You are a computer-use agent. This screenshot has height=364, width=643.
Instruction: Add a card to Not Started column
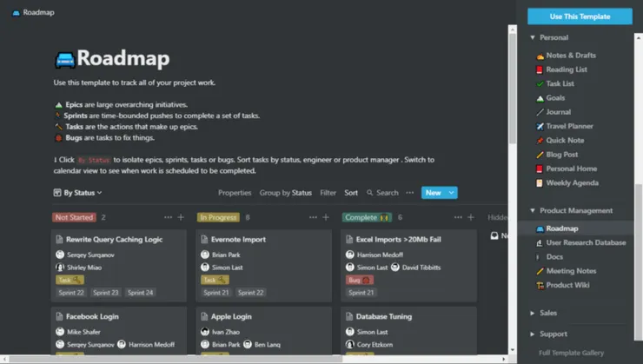click(181, 217)
